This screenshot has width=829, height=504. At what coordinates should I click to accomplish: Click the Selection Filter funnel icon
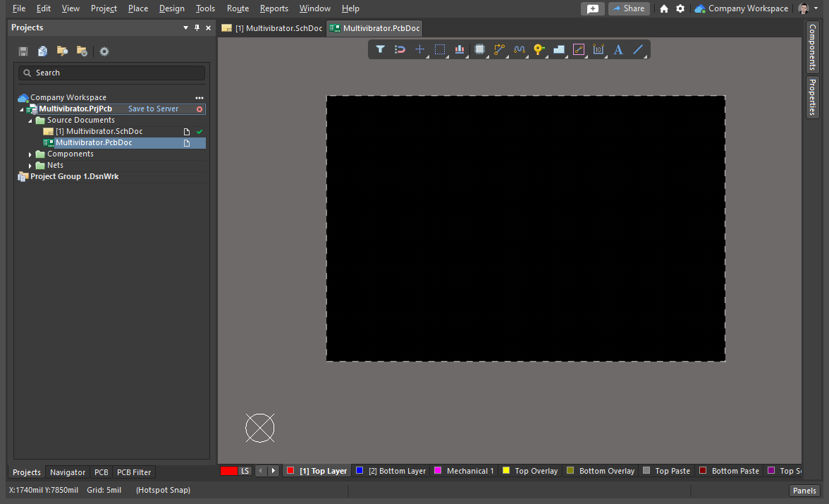click(x=380, y=49)
